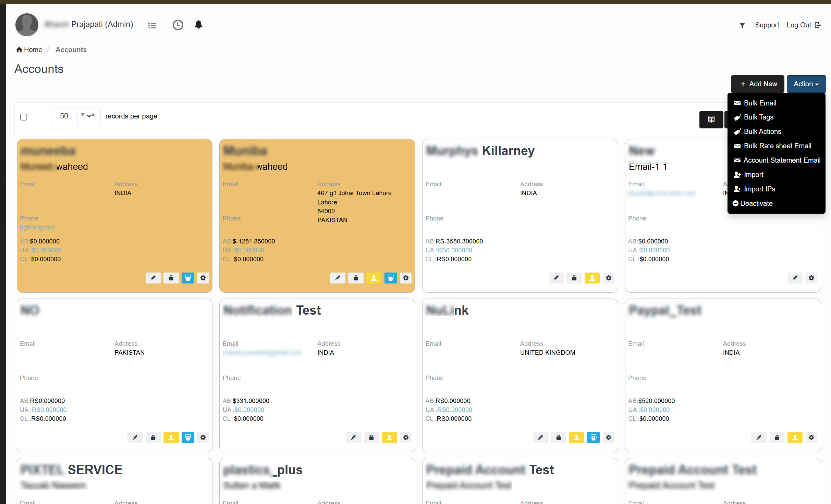Switch to grid view icon button

(711, 119)
